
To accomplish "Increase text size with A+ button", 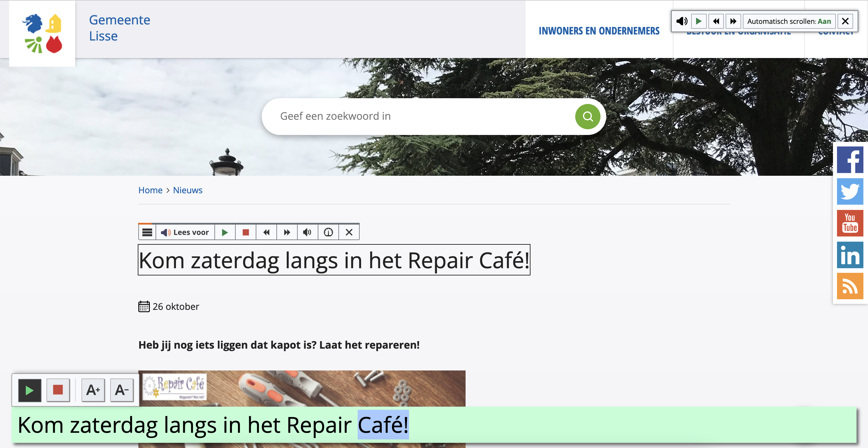I will 93,390.
